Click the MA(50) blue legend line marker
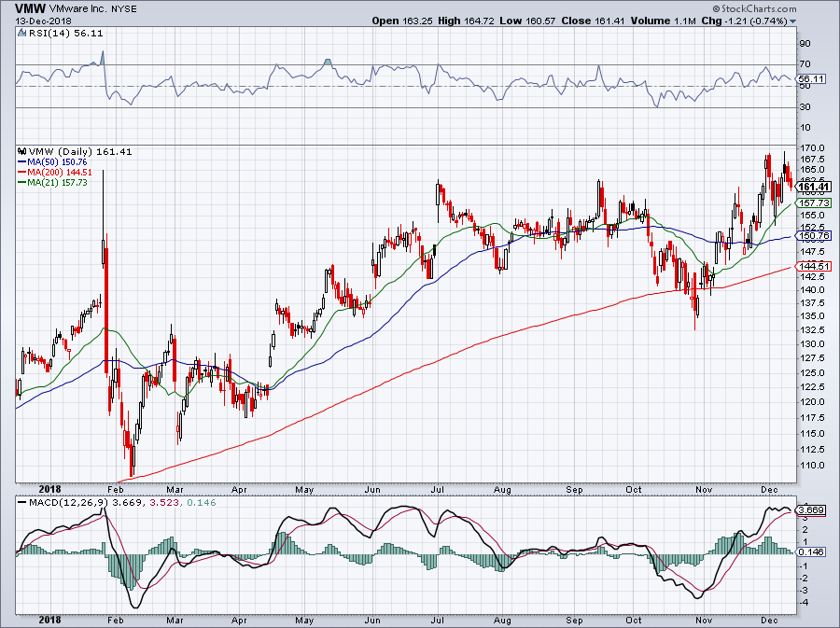 coord(22,162)
